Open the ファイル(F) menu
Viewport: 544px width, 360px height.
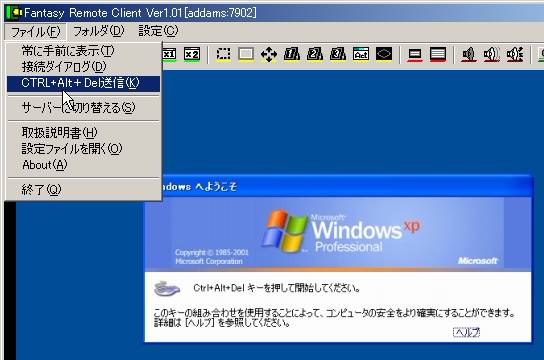(x=35, y=32)
